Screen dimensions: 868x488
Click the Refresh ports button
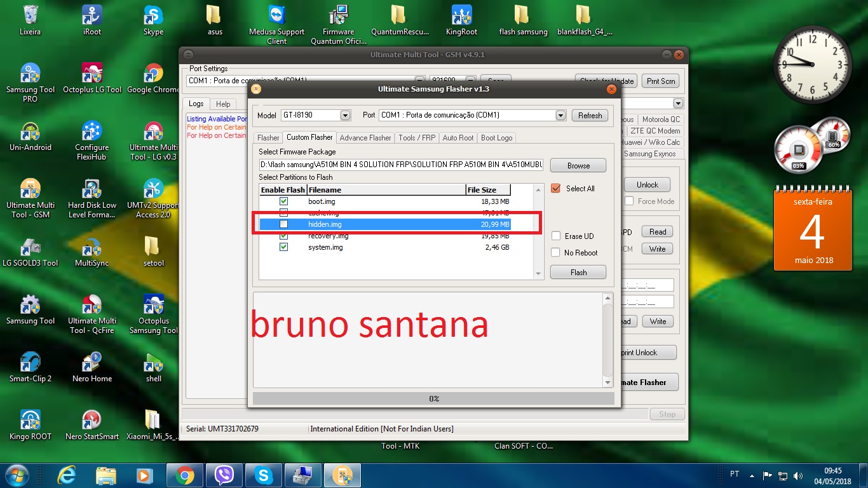click(x=590, y=116)
